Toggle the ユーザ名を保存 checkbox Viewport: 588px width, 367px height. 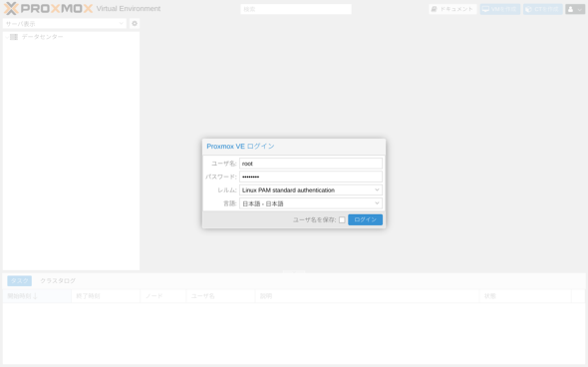[342, 219]
